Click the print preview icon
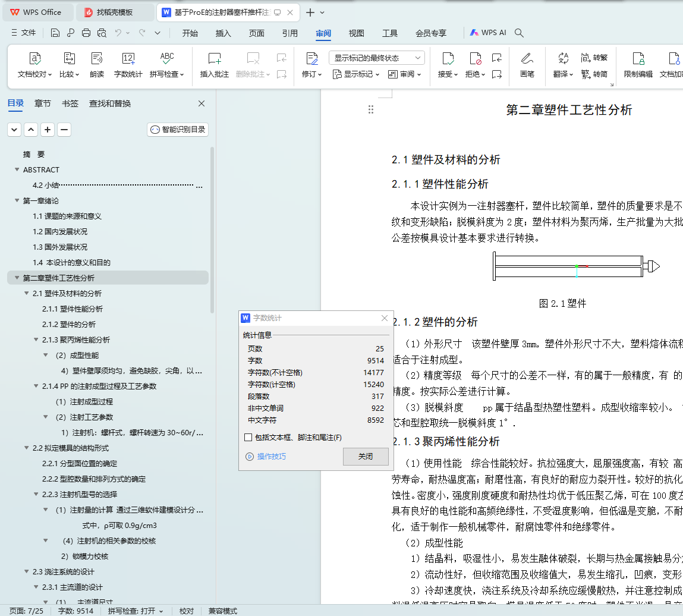 pos(102,33)
